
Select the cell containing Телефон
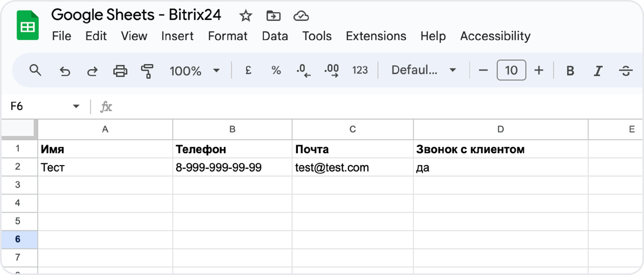[232, 149]
